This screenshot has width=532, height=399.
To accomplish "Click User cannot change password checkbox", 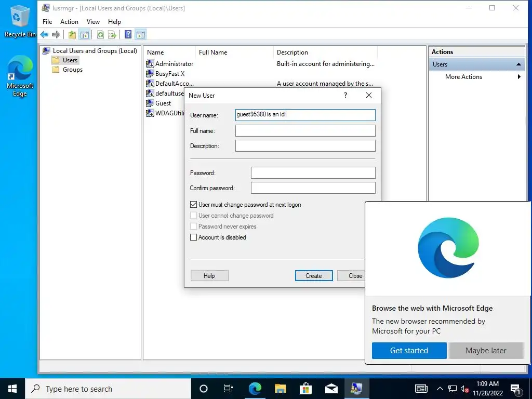I will click(x=193, y=216).
